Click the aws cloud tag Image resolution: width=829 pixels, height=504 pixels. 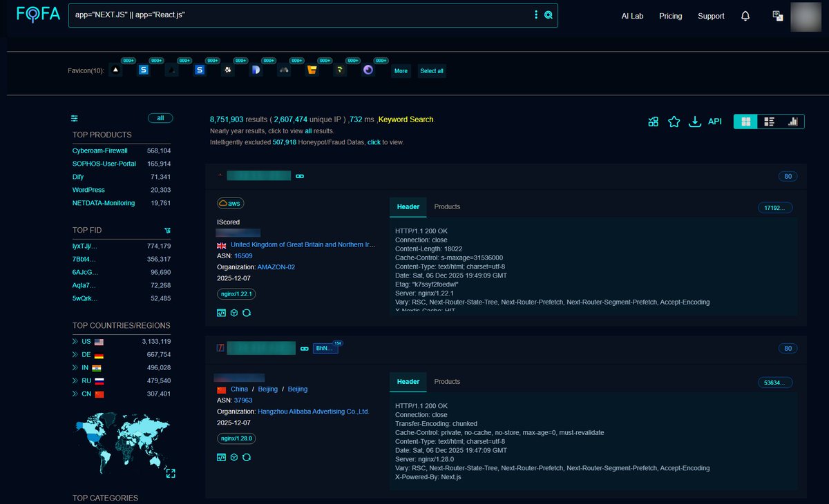(231, 203)
